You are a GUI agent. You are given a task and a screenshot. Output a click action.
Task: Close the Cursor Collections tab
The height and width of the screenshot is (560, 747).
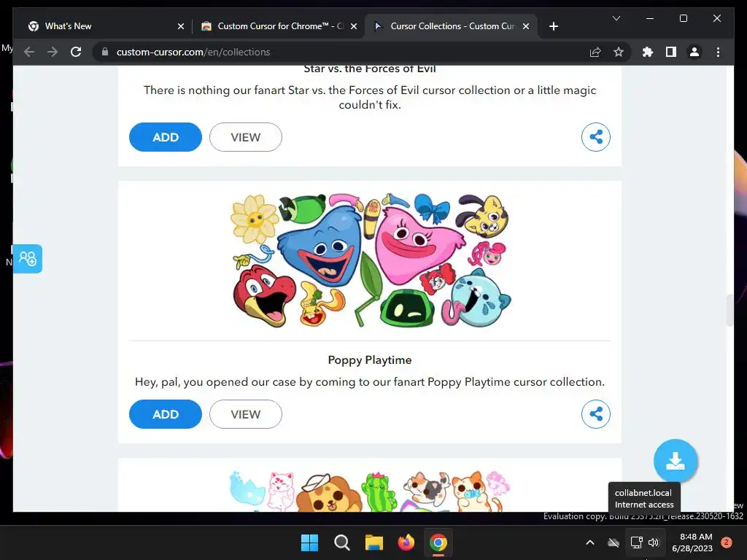(526, 26)
